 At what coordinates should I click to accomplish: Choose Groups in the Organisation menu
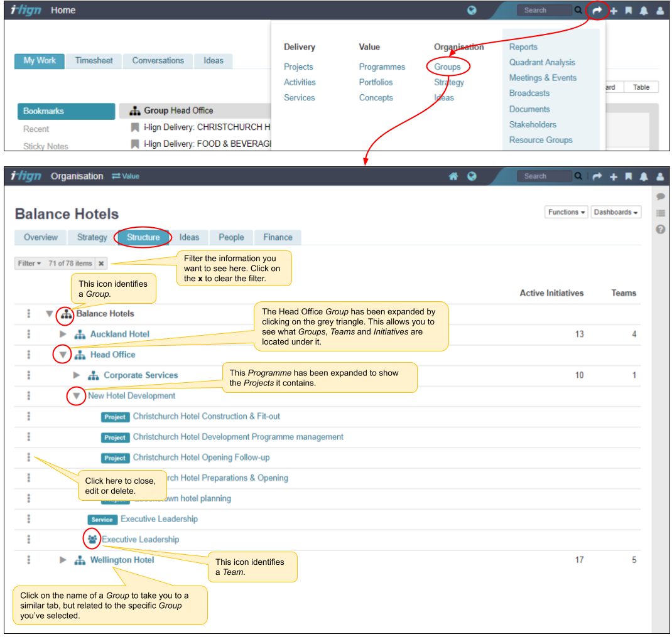(x=447, y=67)
